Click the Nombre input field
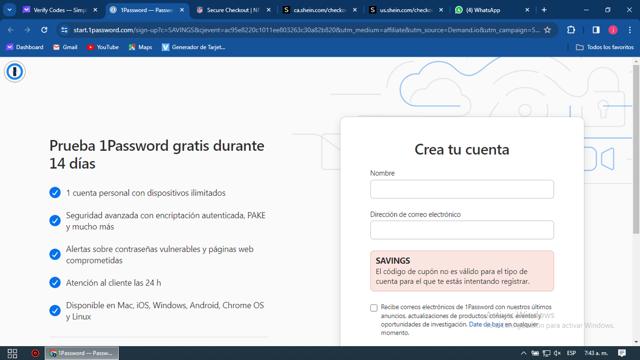Viewport: 640px width, 360px height. (462, 189)
